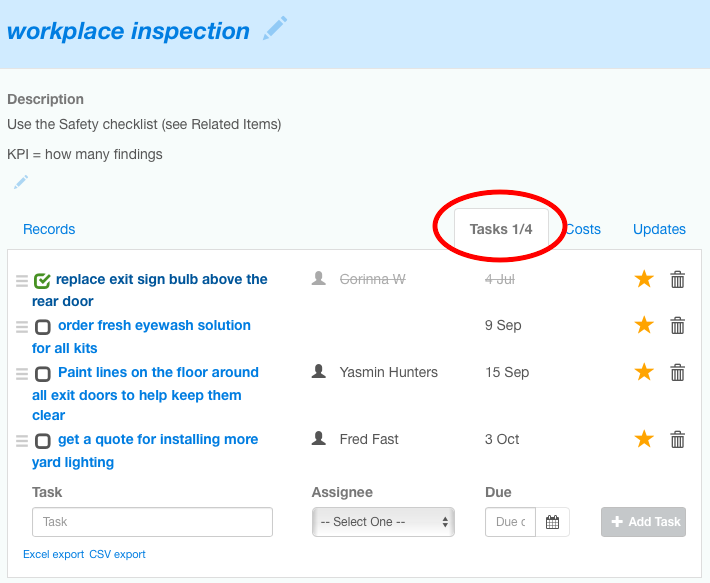Click person icon beside Corinna W
Viewport: 710px width, 583px height.
click(x=319, y=278)
